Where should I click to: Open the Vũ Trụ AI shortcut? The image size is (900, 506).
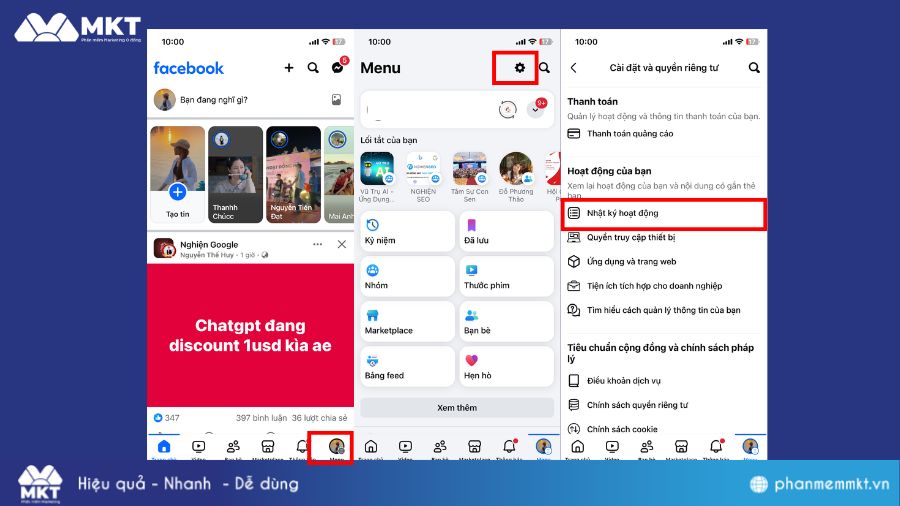(377, 177)
